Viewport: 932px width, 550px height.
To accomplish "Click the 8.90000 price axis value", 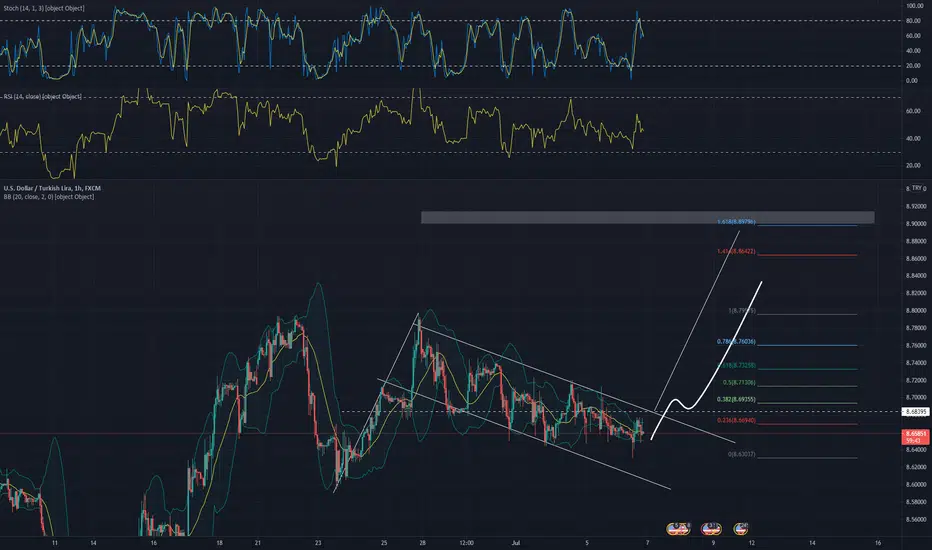I will (916, 224).
